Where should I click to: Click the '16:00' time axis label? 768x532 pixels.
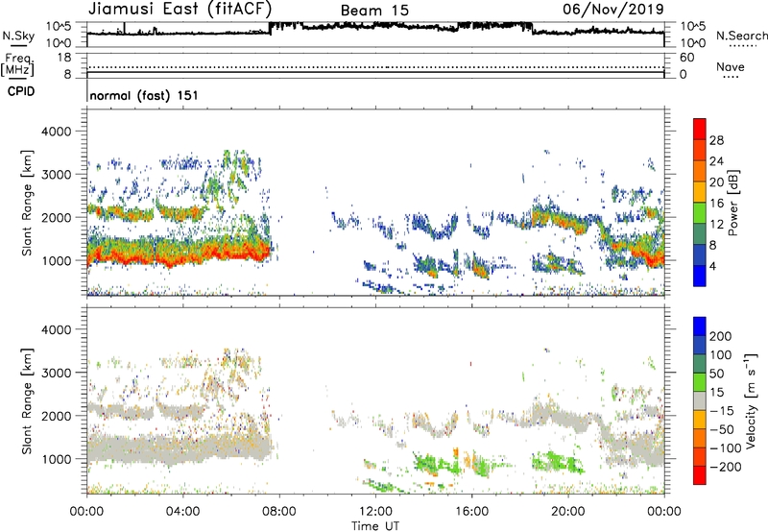[471, 512]
